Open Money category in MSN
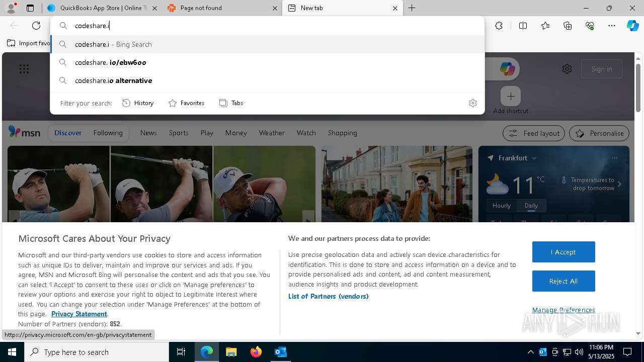Viewport: 644px width, 362px height. point(236,133)
